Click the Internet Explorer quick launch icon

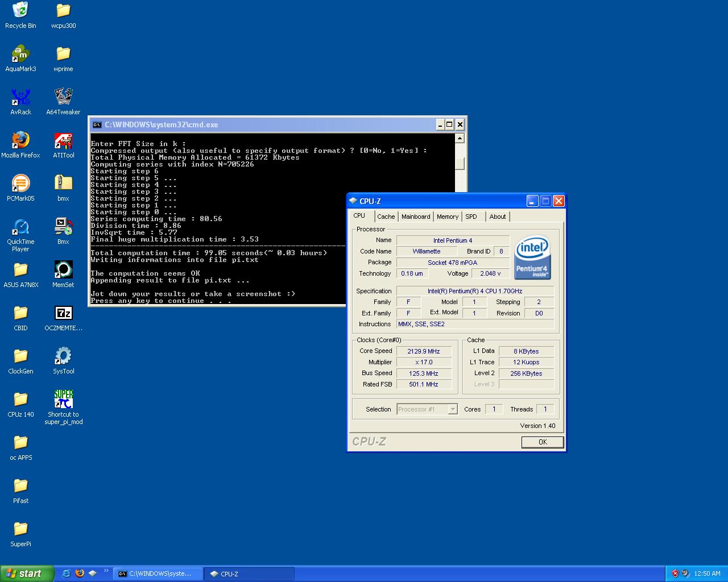pos(66,573)
